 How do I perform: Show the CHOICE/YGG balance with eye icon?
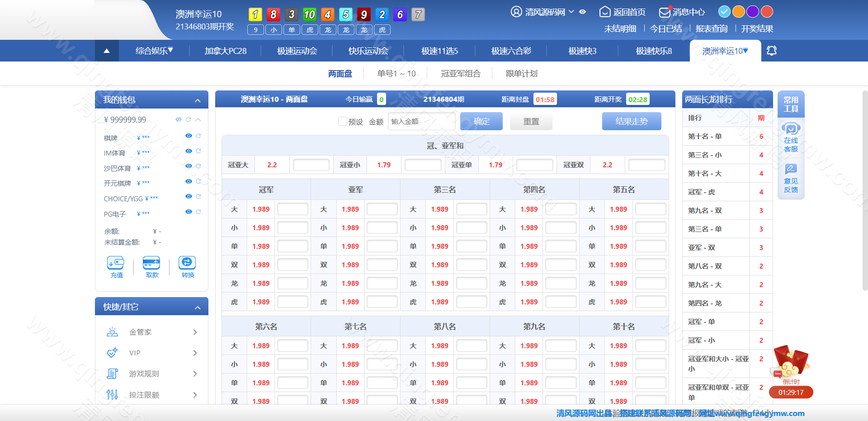click(x=189, y=196)
